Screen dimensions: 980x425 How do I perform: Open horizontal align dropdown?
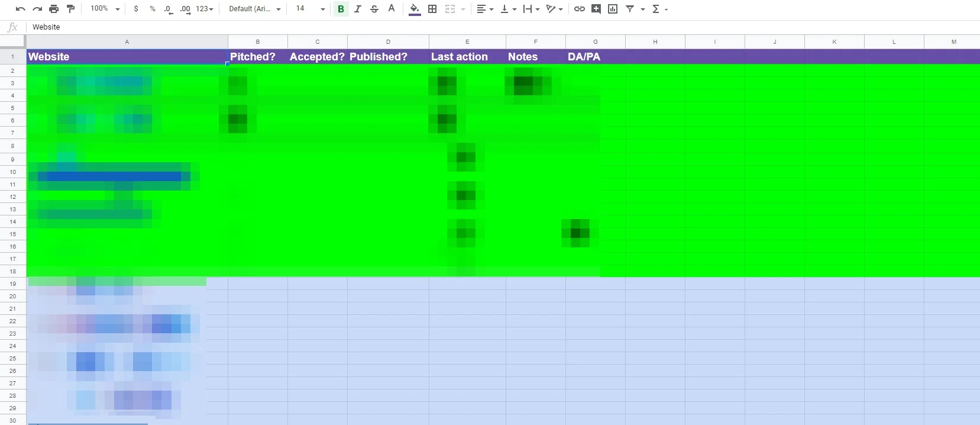[x=485, y=9]
